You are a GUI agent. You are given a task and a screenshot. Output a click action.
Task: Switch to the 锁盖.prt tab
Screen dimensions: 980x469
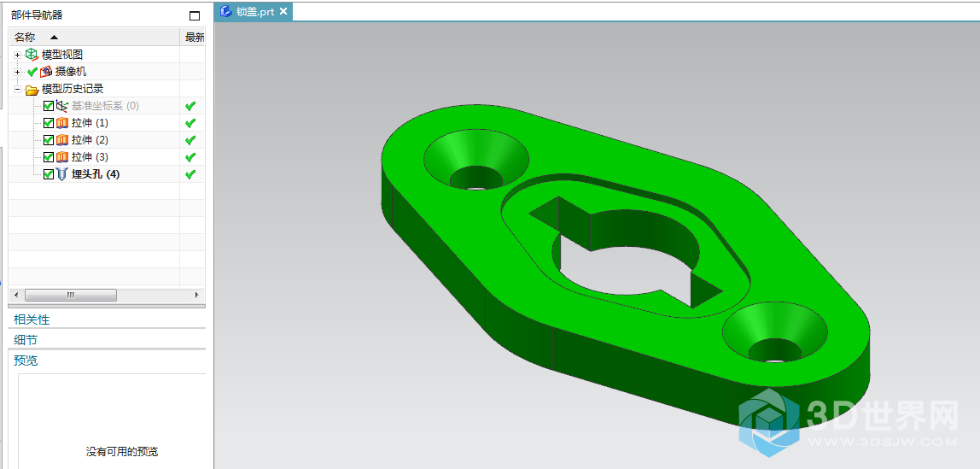(255, 11)
